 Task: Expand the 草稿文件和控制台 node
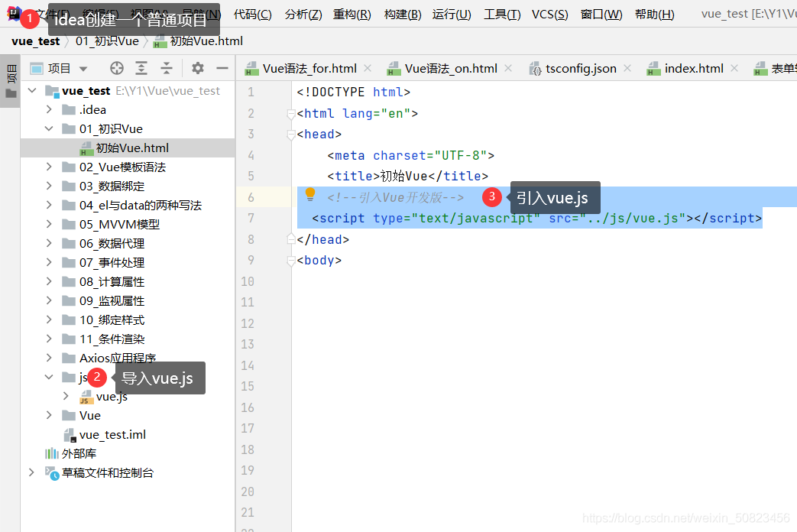[x=31, y=472]
